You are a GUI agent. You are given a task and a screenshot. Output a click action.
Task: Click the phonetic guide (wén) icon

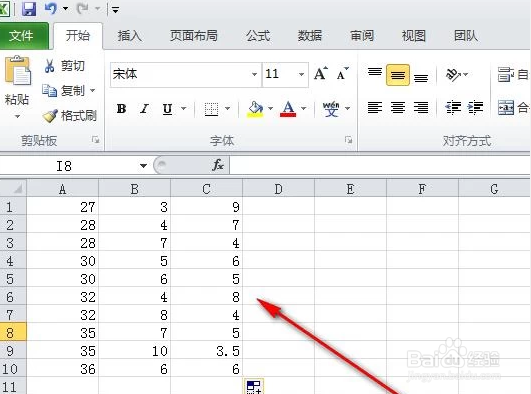click(331, 109)
